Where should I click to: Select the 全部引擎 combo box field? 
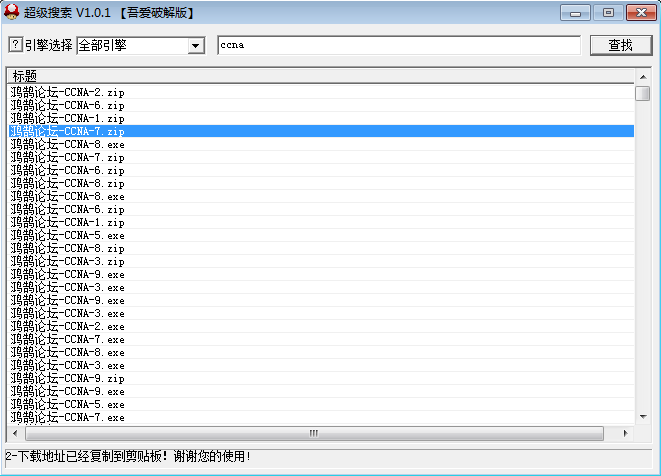click(141, 46)
